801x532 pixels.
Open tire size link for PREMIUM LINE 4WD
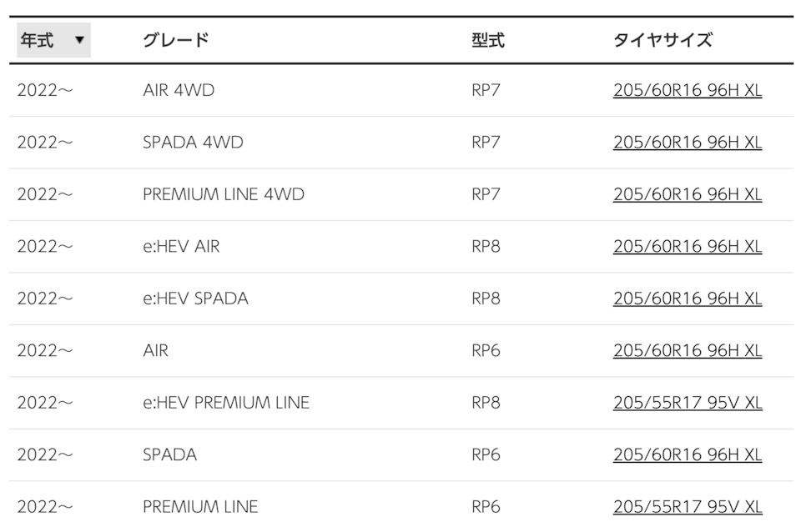click(687, 194)
